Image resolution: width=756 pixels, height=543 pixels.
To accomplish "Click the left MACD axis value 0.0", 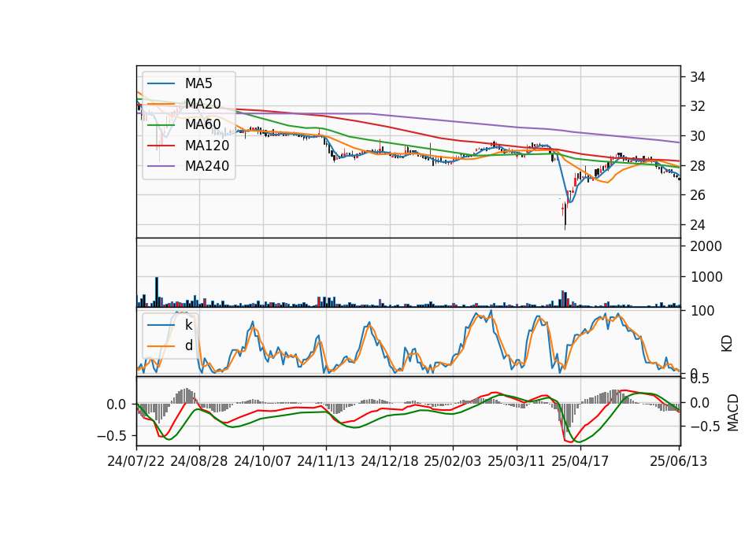I will [117, 404].
